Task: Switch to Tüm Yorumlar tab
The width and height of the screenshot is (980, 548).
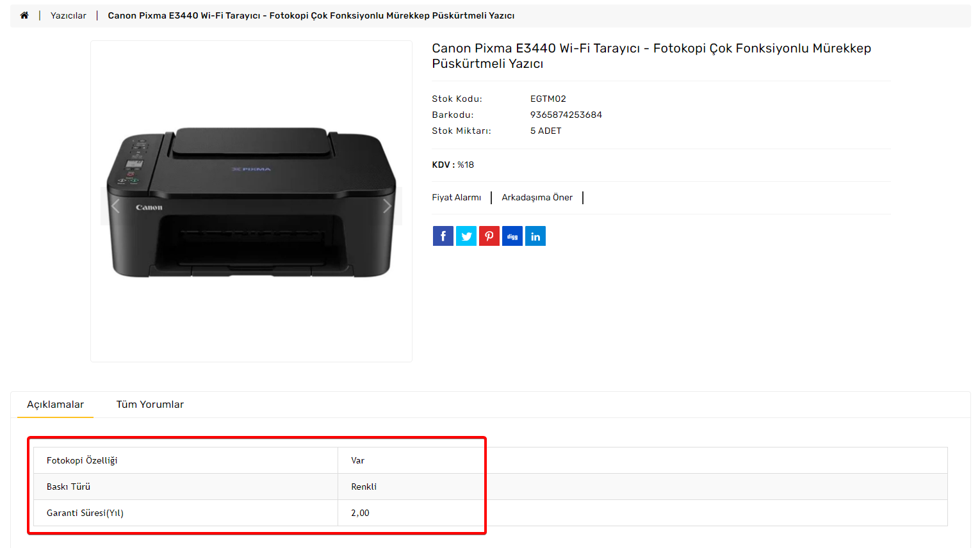Action: click(x=150, y=405)
